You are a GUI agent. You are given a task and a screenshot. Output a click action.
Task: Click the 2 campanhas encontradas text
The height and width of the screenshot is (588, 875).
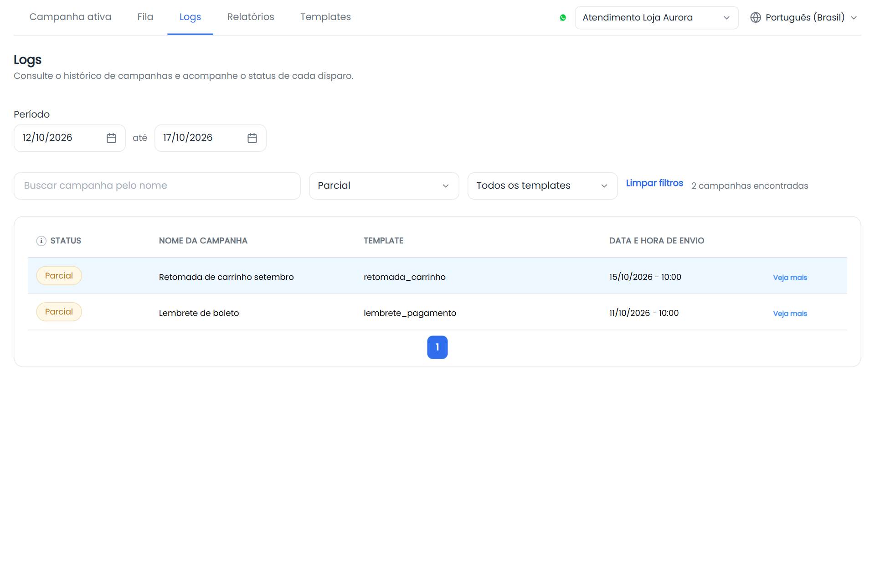coord(749,186)
